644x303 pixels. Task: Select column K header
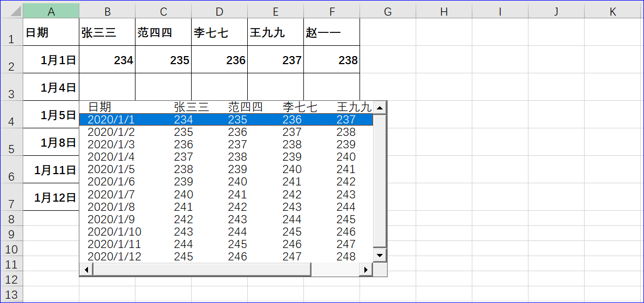pos(612,12)
